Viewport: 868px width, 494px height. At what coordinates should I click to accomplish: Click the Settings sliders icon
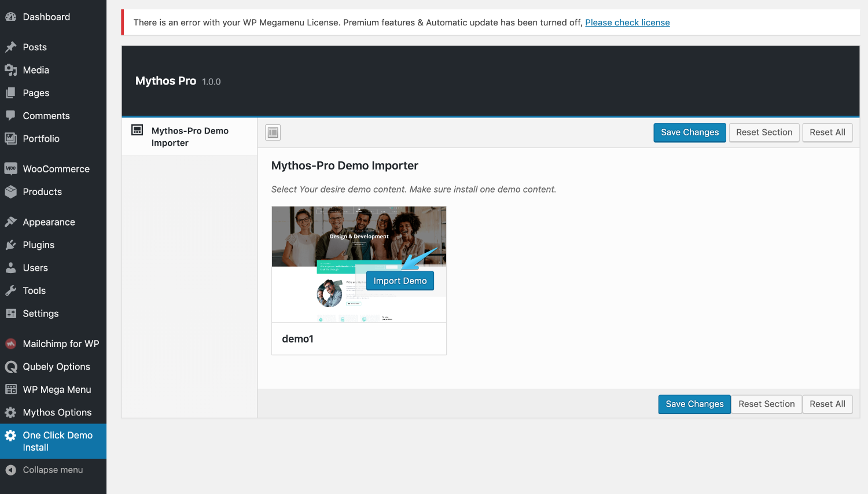click(x=10, y=313)
